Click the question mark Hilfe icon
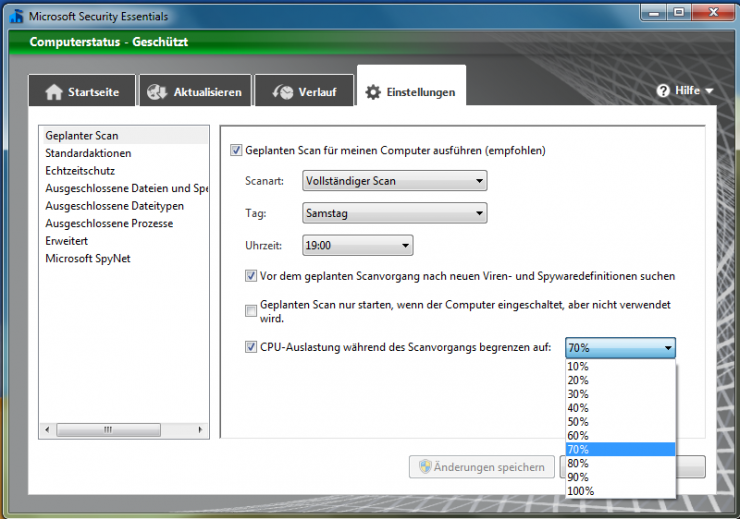The image size is (740, 519). 663,91
